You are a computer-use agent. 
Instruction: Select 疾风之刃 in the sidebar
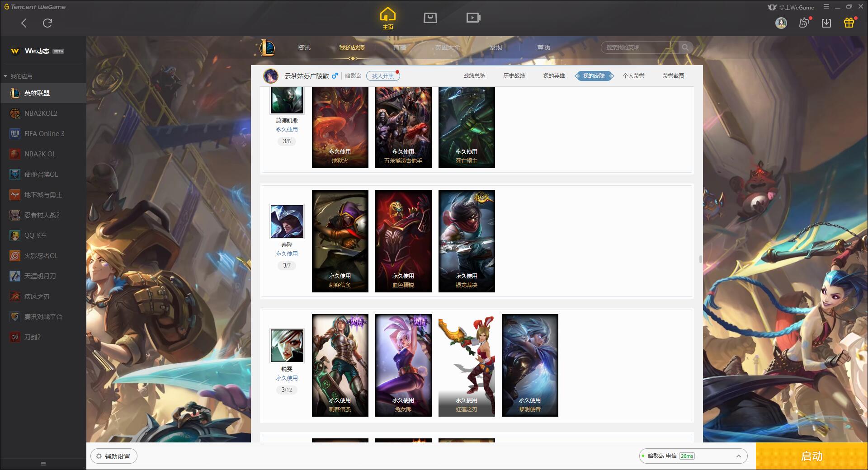pos(43,296)
